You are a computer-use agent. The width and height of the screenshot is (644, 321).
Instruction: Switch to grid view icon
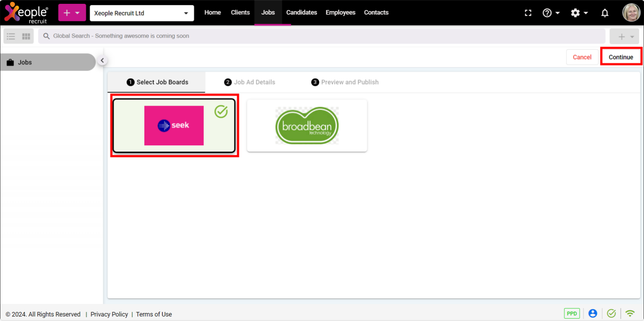[x=26, y=36]
